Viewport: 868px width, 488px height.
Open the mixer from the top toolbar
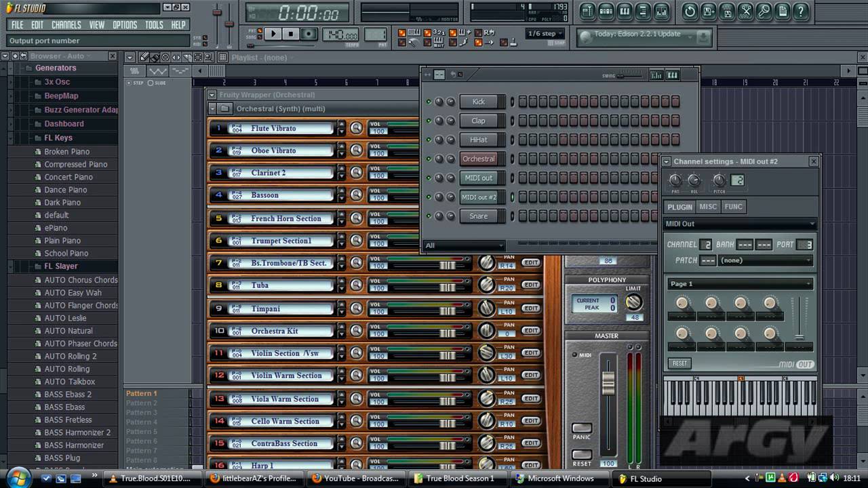click(661, 11)
